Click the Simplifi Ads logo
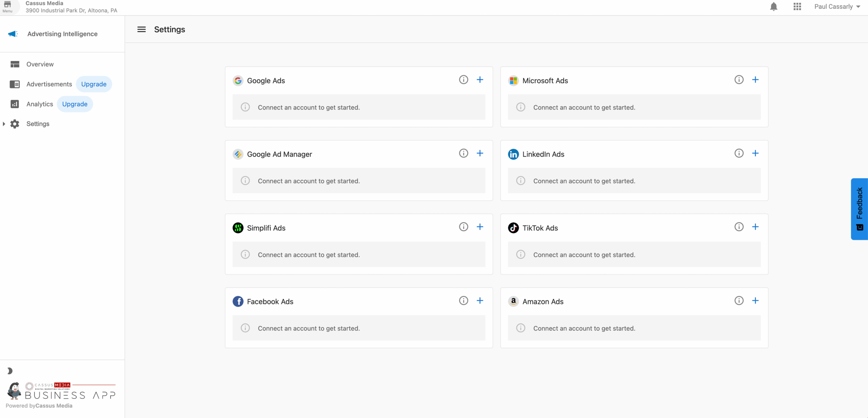The width and height of the screenshot is (868, 418). click(x=238, y=228)
